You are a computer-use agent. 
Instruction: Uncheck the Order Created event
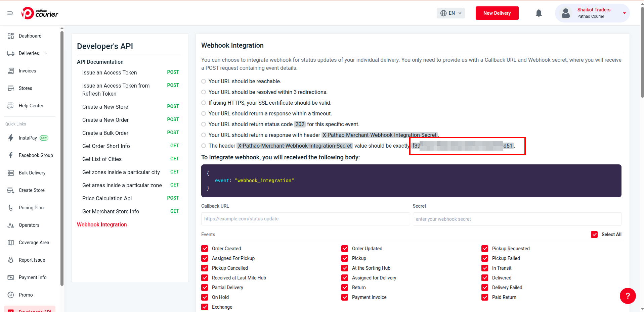tap(205, 249)
